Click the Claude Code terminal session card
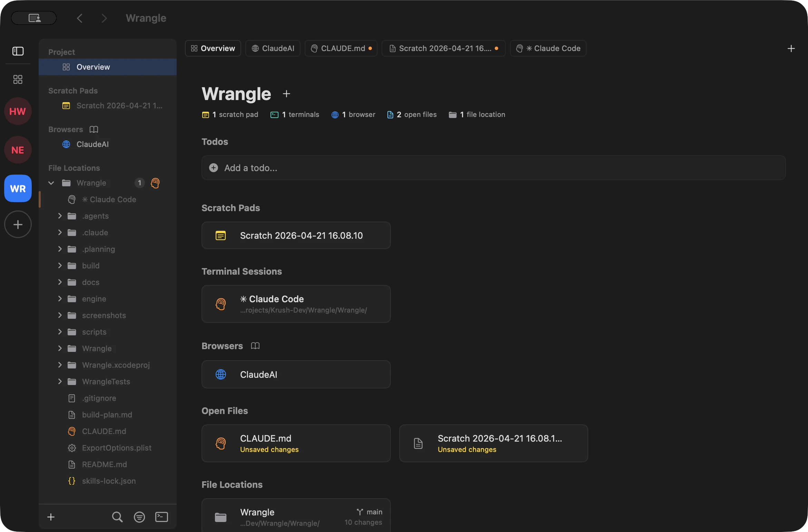The image size is (808, 532). [296, 304]
